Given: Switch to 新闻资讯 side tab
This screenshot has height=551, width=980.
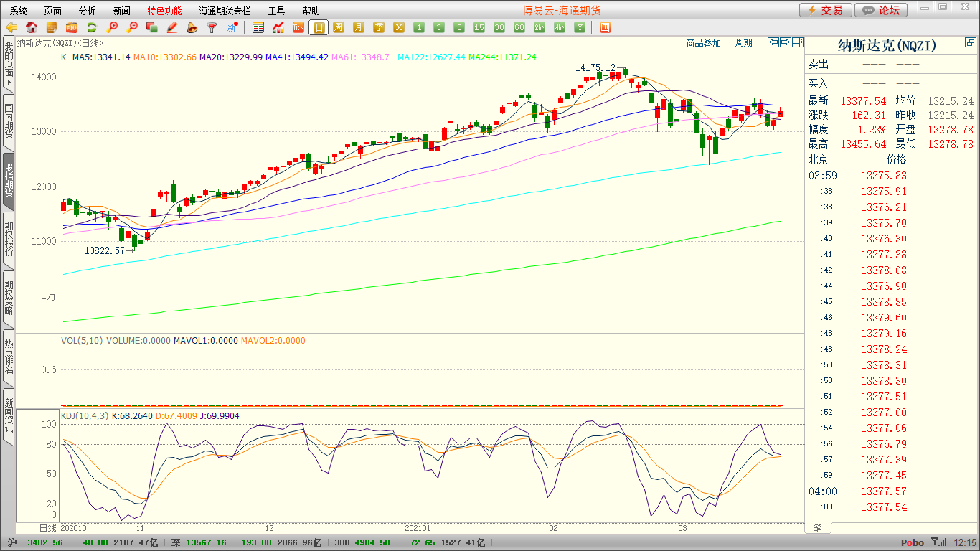Looking at the screenshot, I should pyautogui.click(x=9, y=416).
